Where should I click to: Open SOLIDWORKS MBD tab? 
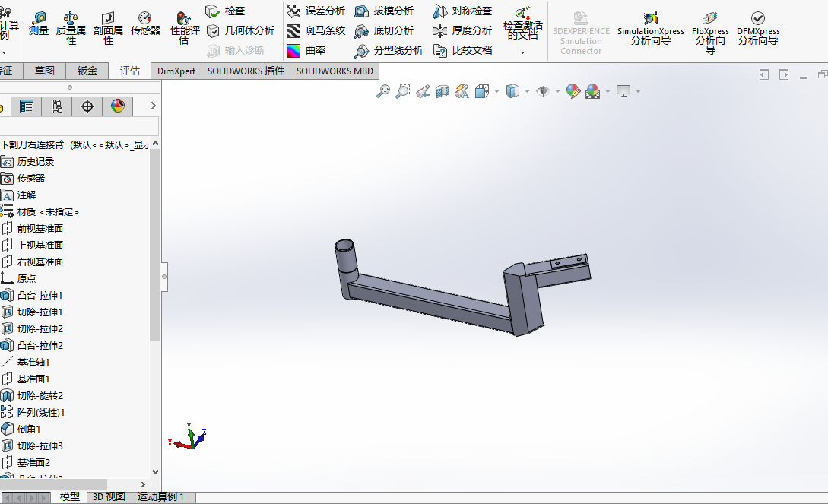point(335,71)
